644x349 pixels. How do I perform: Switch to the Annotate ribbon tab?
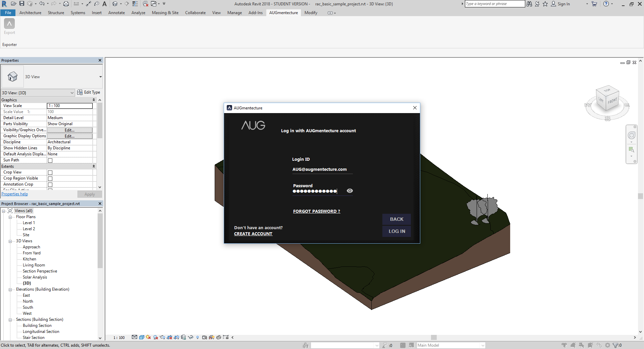(x=116, y=13)
